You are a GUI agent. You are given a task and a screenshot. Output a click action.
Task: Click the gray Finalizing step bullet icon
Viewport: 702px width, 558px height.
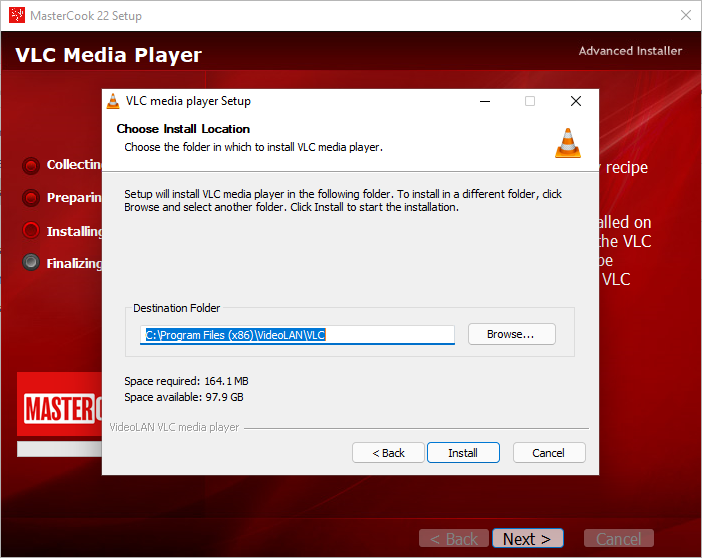(31, 262)
